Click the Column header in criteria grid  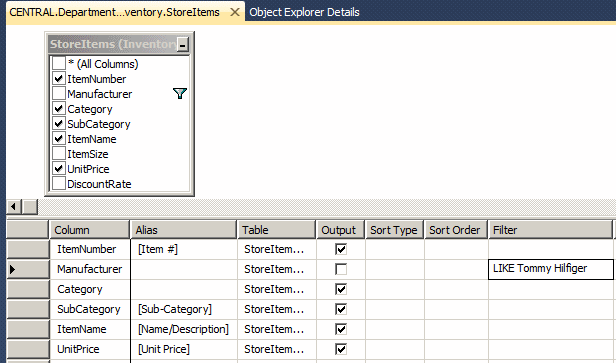[x=90, y=230]
